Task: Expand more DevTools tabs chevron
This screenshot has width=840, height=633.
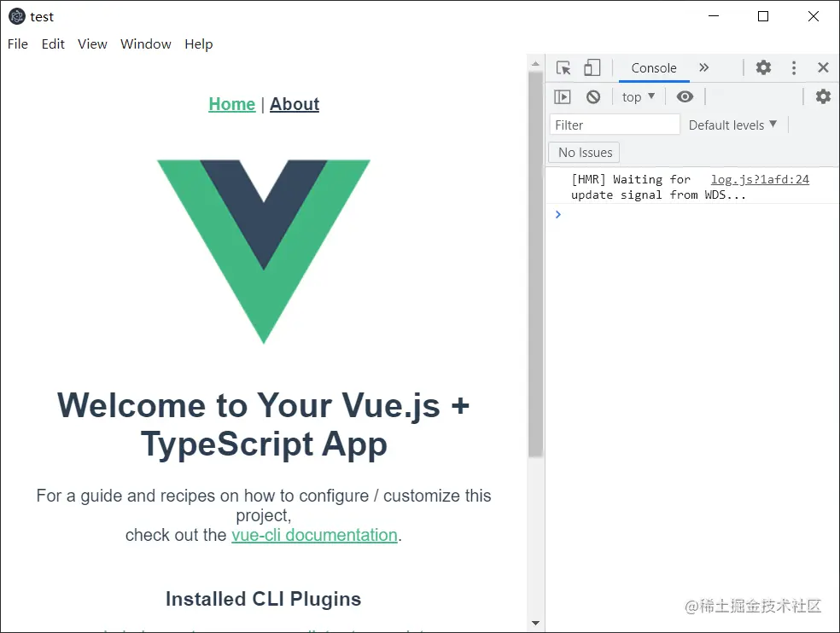Action: coord(704,67)
